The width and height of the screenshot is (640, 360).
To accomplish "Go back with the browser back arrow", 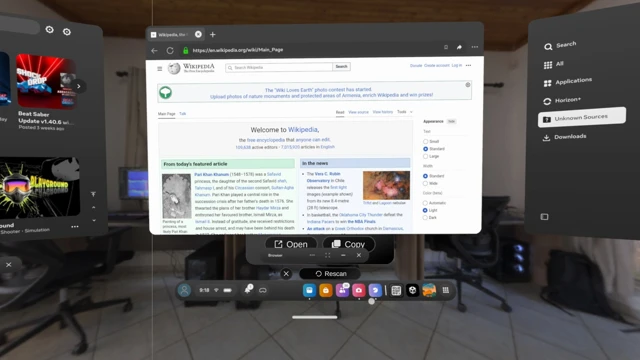I will [154, 51].
